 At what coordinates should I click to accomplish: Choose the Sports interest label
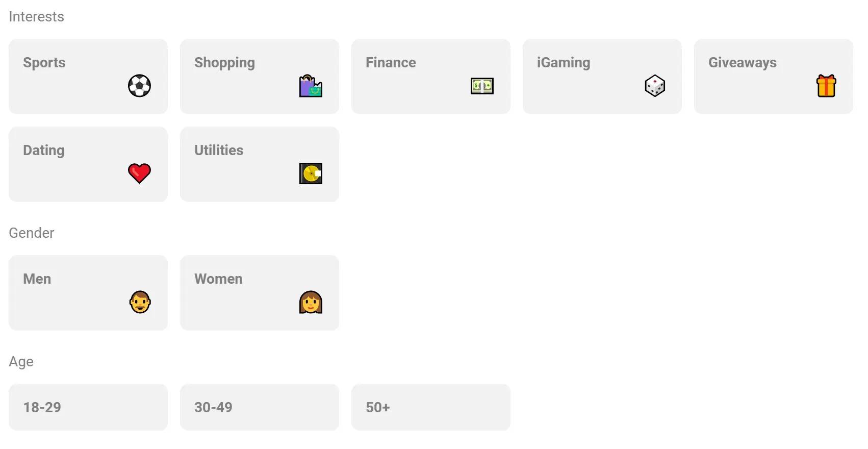coord(44,63)
